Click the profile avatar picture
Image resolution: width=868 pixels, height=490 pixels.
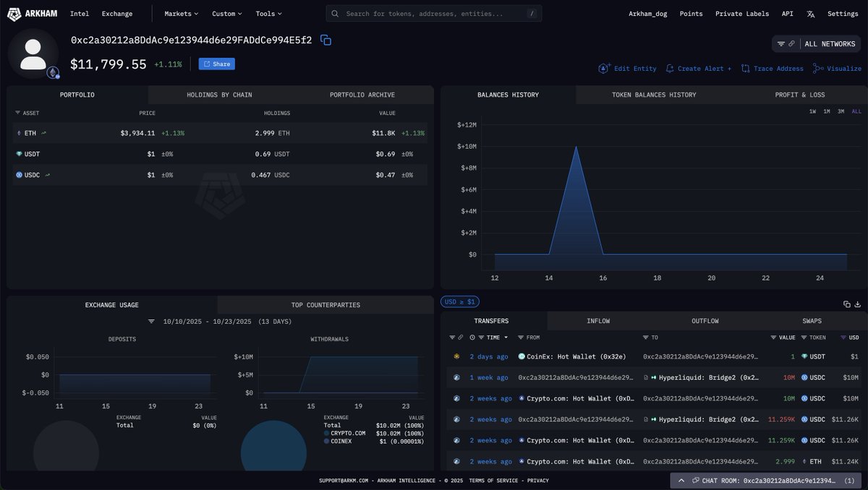pos(33,54)
